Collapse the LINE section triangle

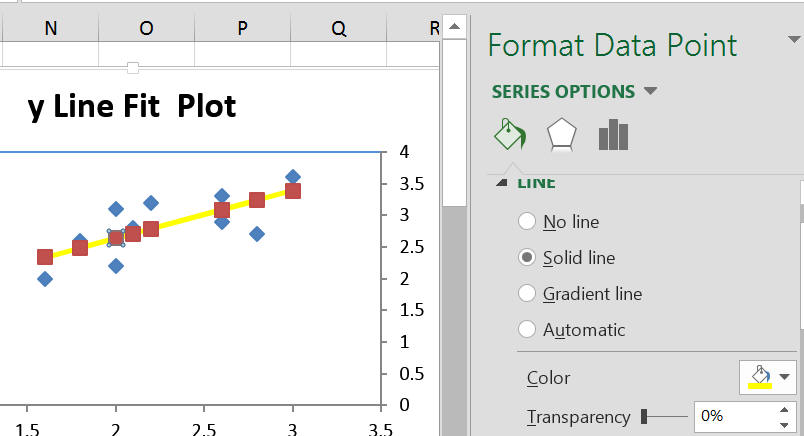[x=501, y=183]
